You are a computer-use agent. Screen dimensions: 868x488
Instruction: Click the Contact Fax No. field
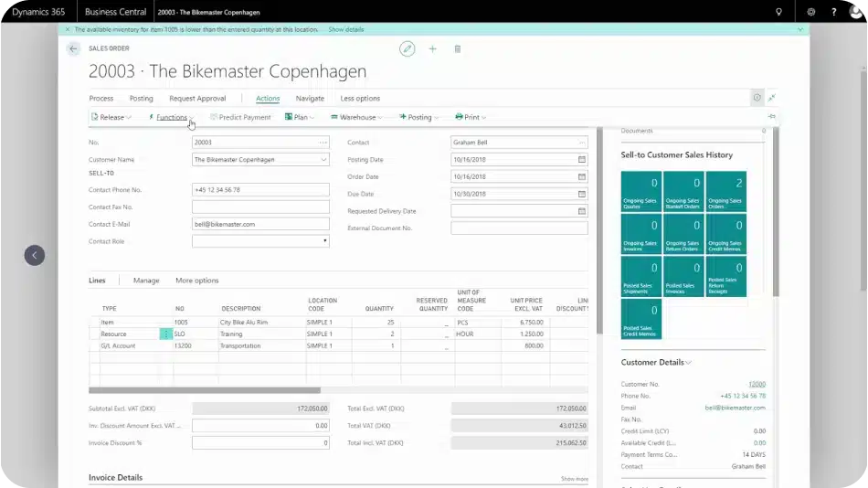point(260,207)
